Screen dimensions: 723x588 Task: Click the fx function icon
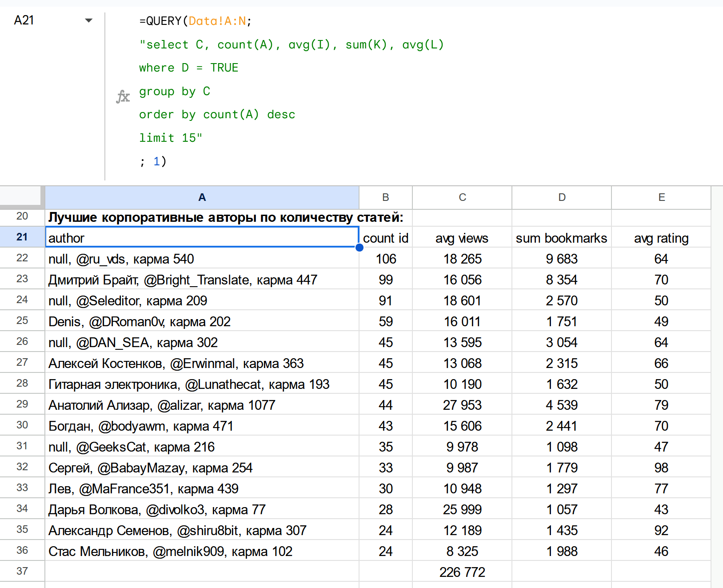click(123, 96)
